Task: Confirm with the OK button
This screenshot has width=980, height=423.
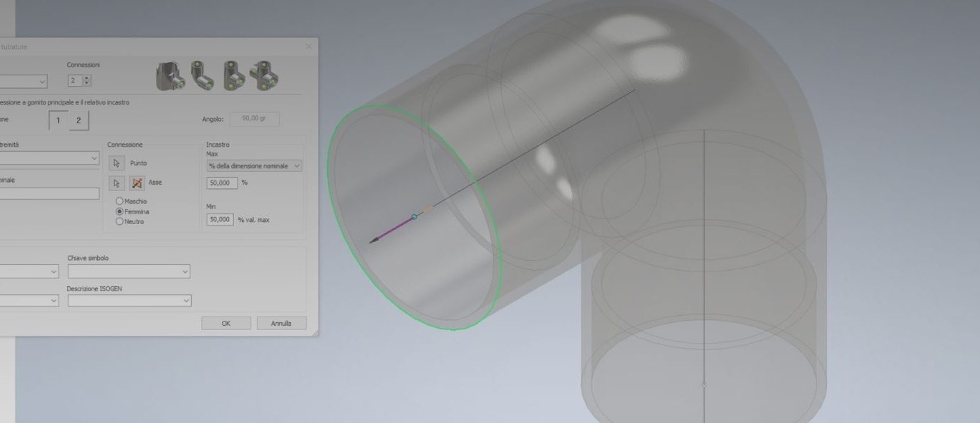Action: point(226,324)
